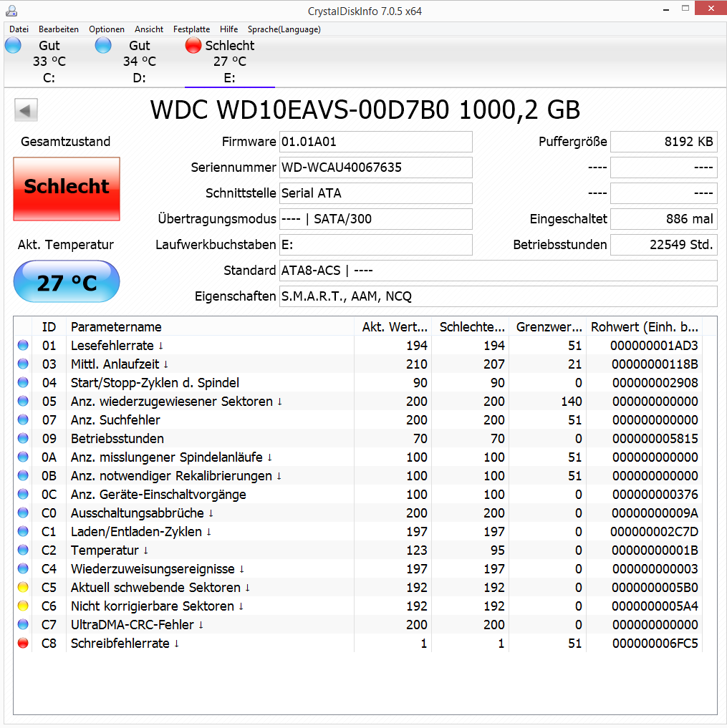
Task: Click status dot of Geräte-Einschaltvorgänge row
Action: [23, 495]
